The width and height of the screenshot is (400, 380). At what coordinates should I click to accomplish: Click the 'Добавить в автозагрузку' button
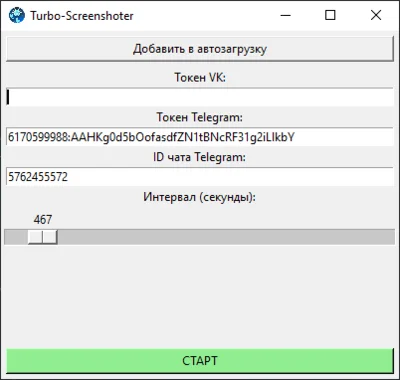(x=200, y=49)
